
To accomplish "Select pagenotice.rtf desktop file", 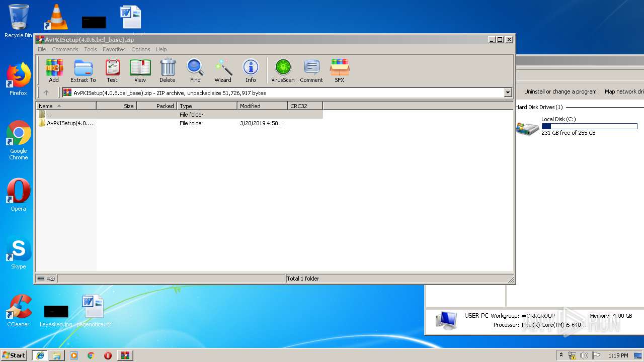I will click(x=94, y=311).
